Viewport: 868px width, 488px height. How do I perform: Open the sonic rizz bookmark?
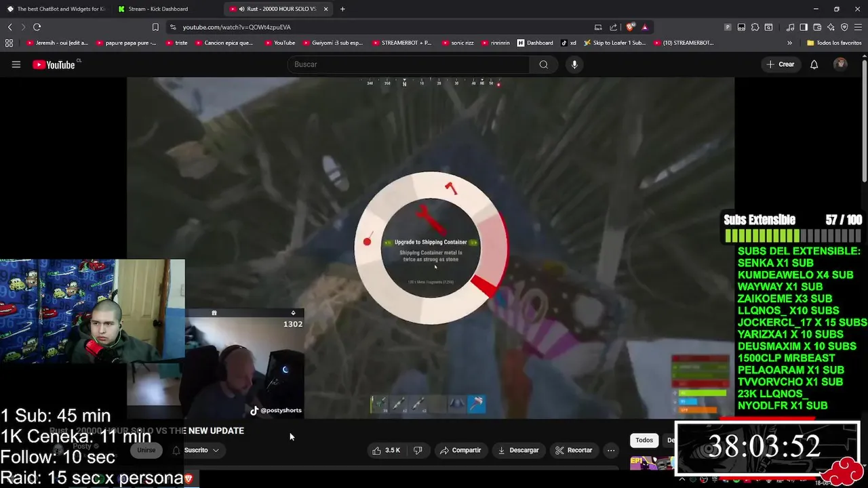point(457,43)
